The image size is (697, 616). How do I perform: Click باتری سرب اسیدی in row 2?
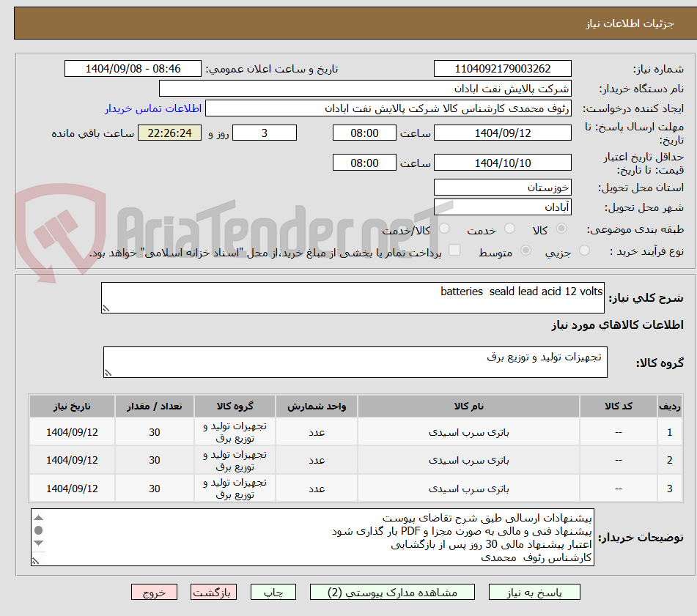coord(468,460)
